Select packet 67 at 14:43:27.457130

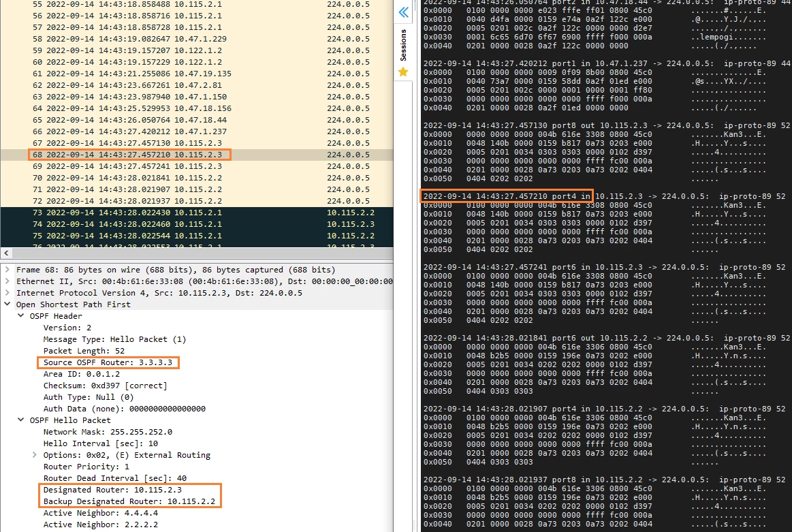coord(197,144)
